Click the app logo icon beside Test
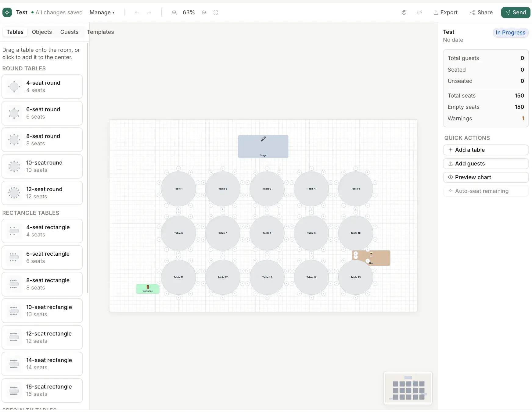The height and width of the screenshot is (412, 532). click(x=7, y=12)
